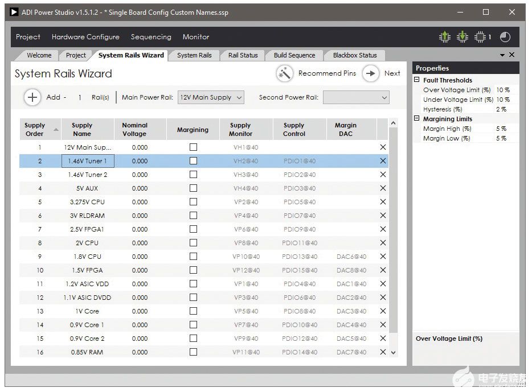Delete the 5V AUX rail with X

tap(383, 188)
